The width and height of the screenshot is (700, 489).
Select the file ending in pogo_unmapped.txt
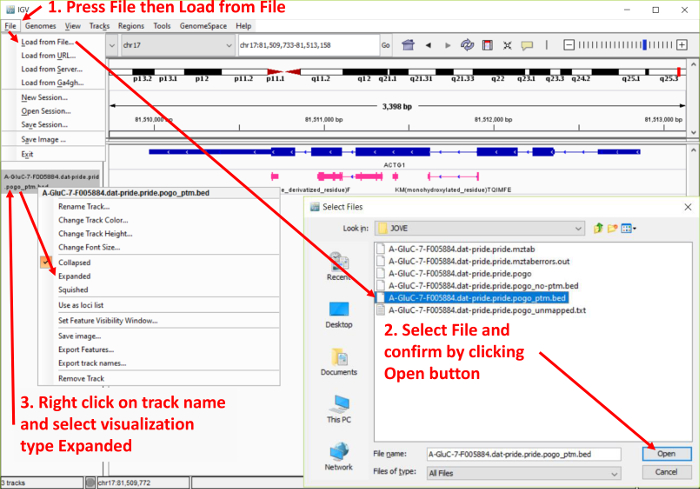[x=487, y=310]
